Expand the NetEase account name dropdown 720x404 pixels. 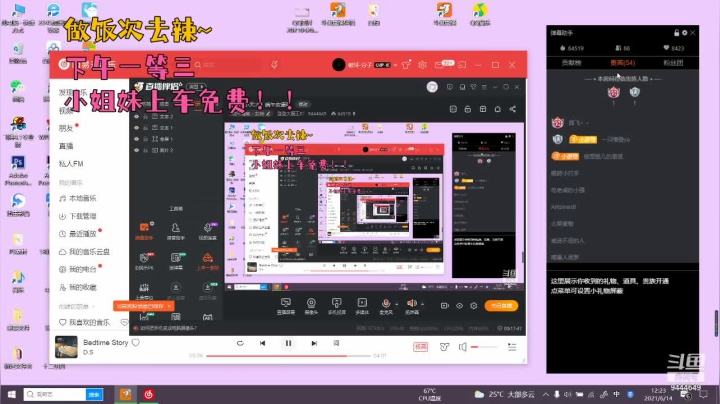[x=395, y=65]
